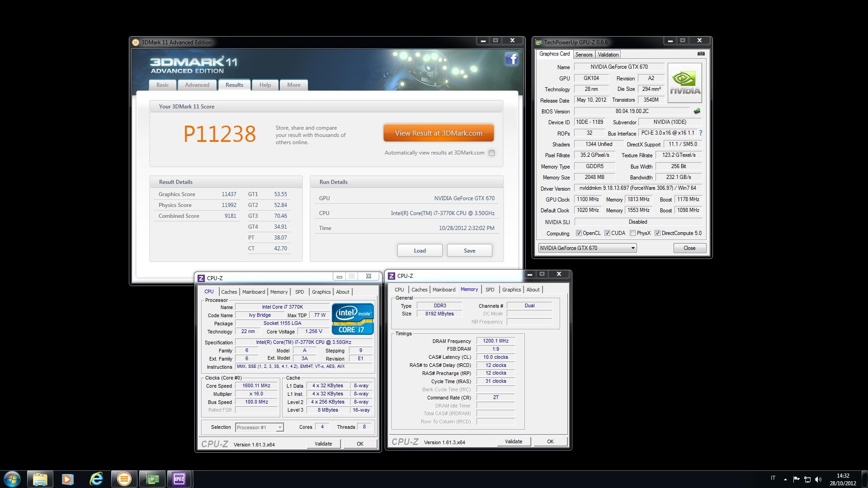
Task: Launch Internet Explorer from taskbar
Action: tap(96, 479)
